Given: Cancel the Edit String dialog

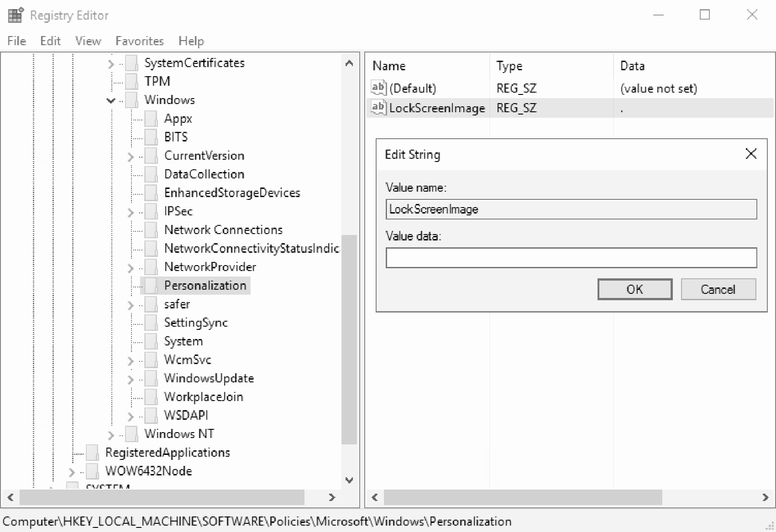Looking at the screenshot, I should pyautogui.click(x=718, y=289).
